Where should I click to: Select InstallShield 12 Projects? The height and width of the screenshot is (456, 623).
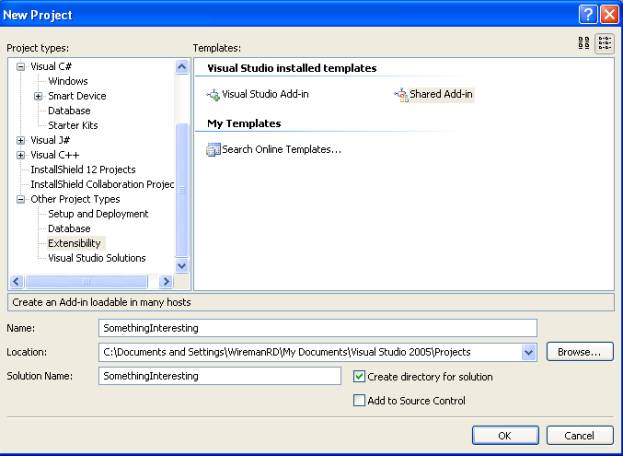coord(83,169)
